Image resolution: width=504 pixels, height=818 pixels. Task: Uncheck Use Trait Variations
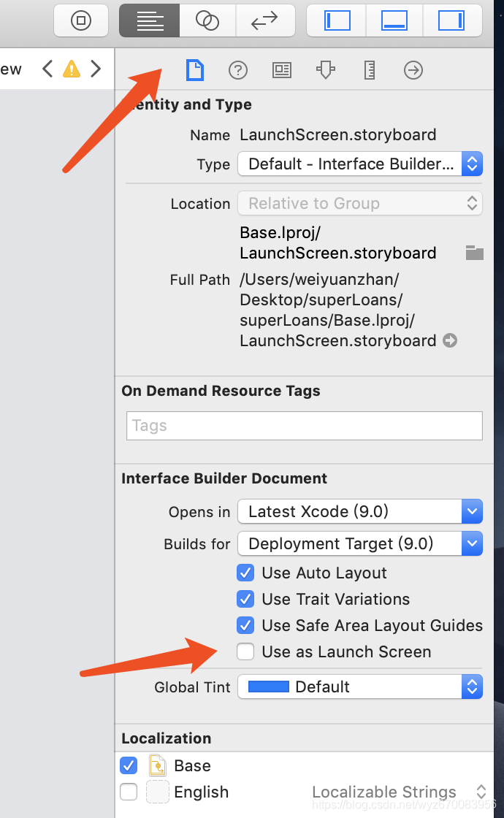coord(245,599)
